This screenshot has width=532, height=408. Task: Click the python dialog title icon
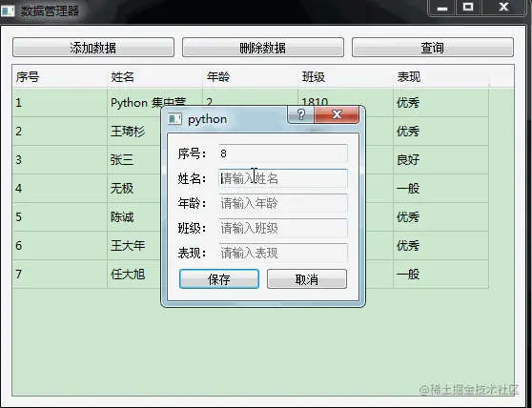point(174,119)
